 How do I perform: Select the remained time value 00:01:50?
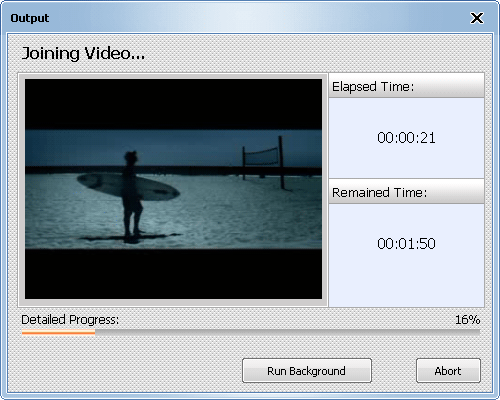tap(406, 244)
